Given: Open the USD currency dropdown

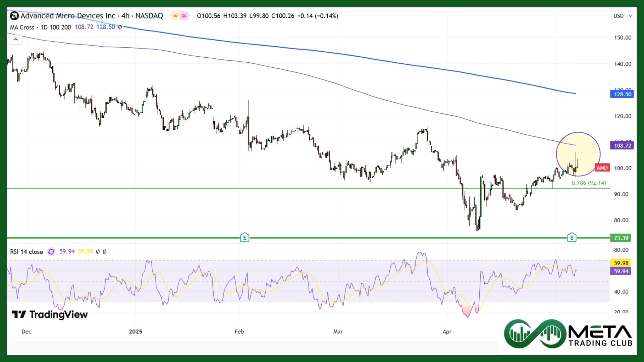Looking at the screenshot, I should 622,16.
